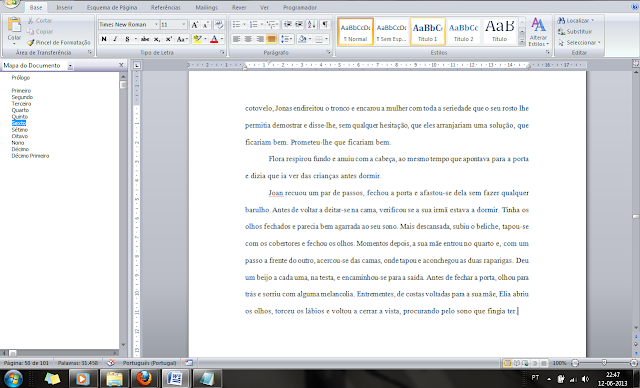Toggle underline (S) formatting

point(127,39)
